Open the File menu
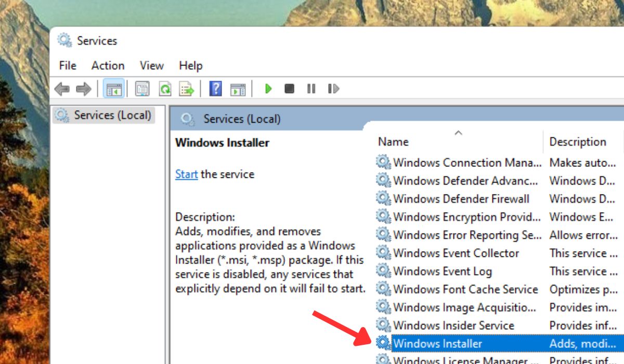Image resolution: width=624 pixels, height=364 pixels. point(67,66)
